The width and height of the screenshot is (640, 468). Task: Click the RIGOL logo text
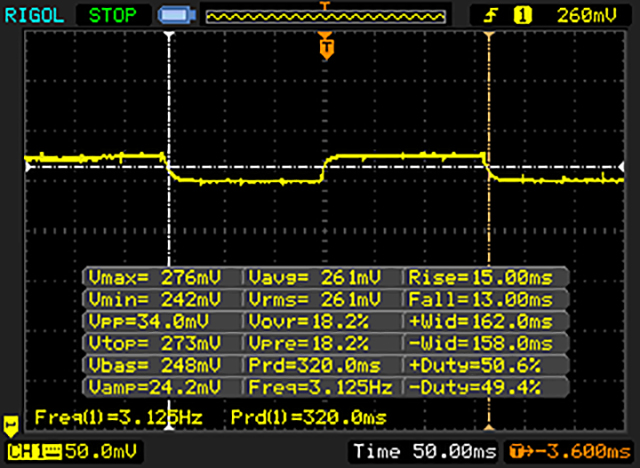(34, 16)
